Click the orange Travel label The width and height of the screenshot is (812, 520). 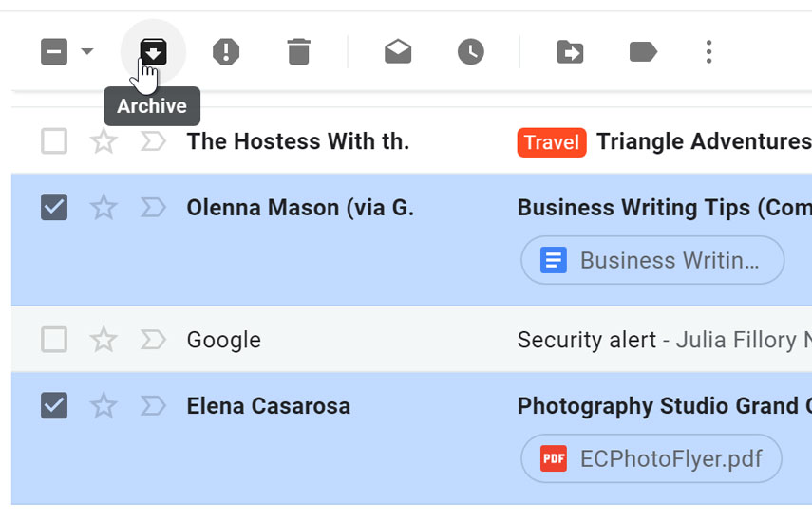pyautogui.click(x=552, y=142)
